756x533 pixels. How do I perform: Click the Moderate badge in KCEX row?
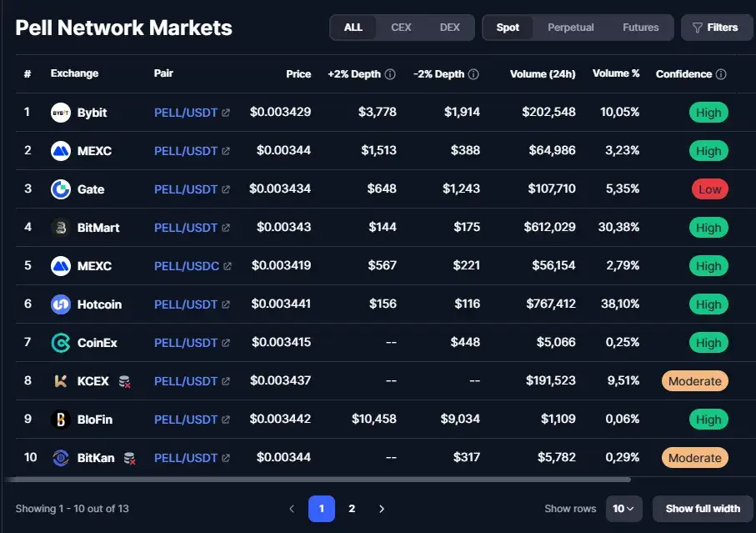pyautogui.click(x=695, y=381)
